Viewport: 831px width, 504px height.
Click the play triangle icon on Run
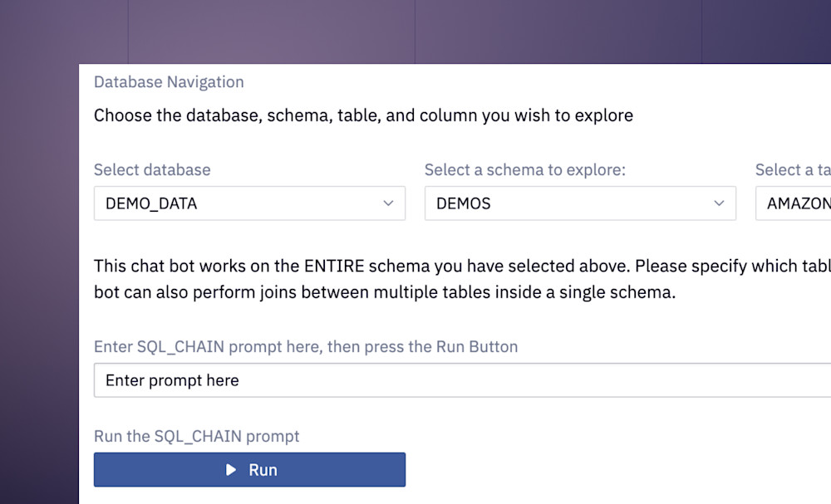[x=230, y=470]
